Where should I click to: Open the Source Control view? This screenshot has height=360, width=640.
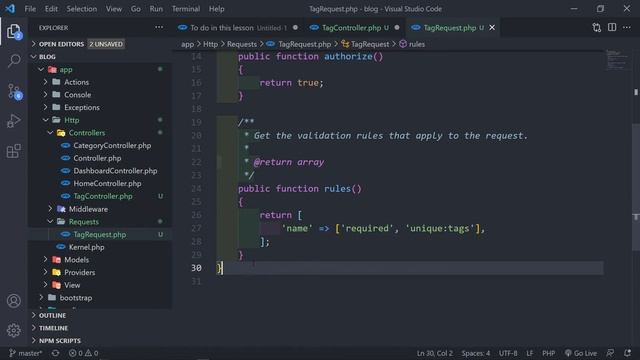coord(14,91)
